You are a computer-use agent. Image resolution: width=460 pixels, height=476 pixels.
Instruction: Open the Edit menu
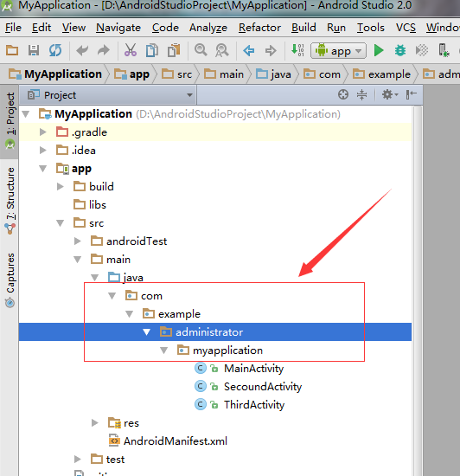(x=42, y=28)
